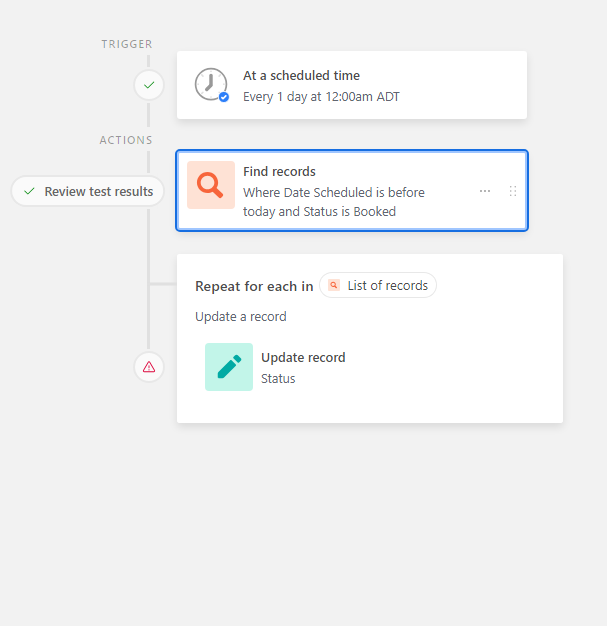The height and width of the screenshot is (626, 607).
Task: Click the teal pencil Update record icon
Action: pyautogui.click(x=229, y=367)
